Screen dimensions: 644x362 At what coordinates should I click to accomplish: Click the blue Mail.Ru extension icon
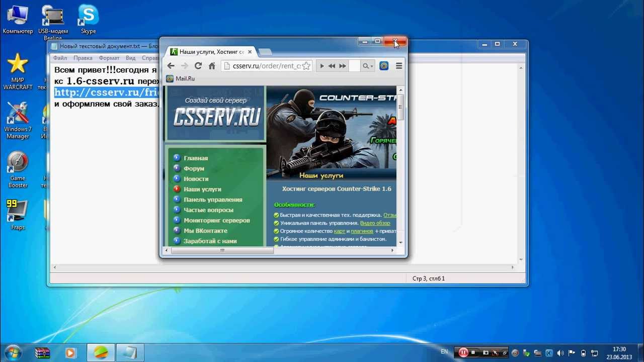(384, 66)
